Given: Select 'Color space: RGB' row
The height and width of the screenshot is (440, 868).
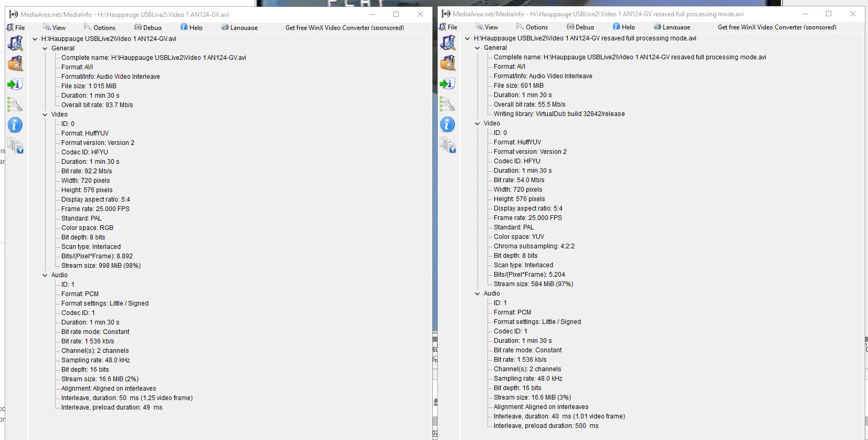Looking at the screenshot, I should pos(87,228).
